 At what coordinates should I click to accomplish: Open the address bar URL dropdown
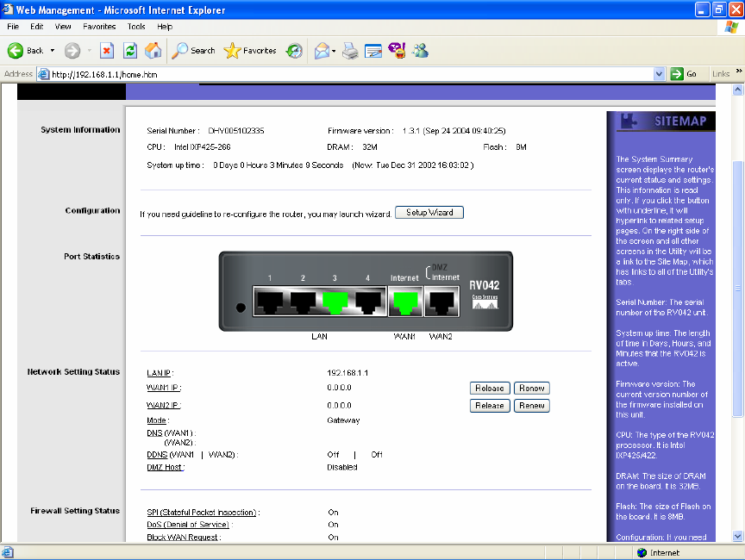[660, 74]
